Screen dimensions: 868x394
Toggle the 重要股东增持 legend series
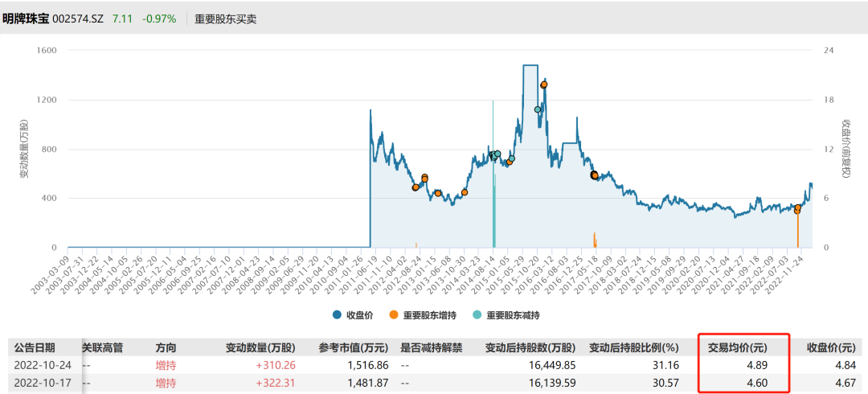[x=423, y=314]
